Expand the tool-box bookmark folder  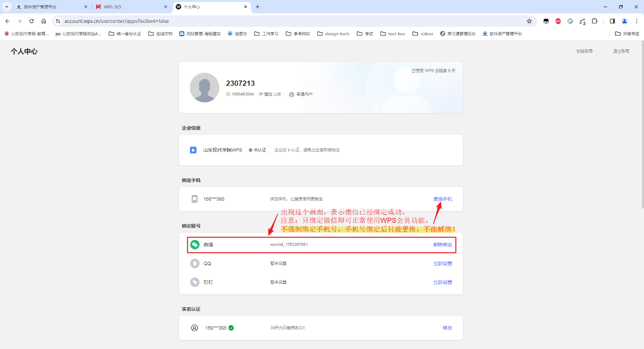pyautogui.click(x=393, y=34)
